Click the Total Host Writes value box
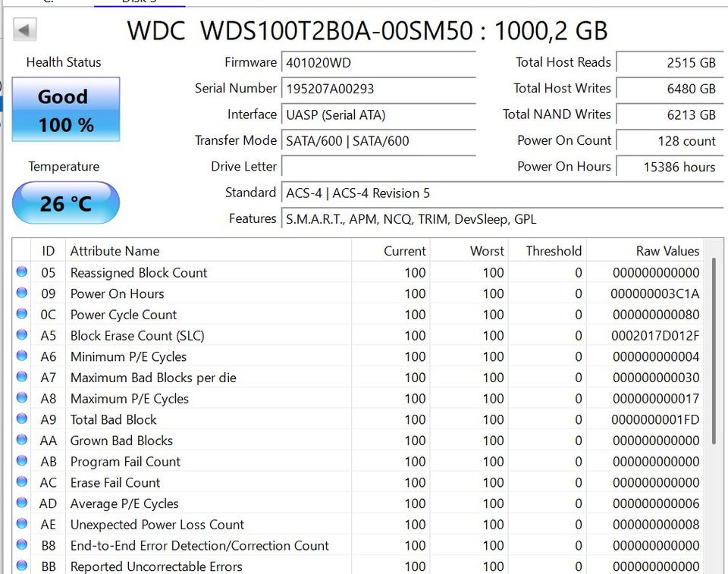This screenshot has width=728, height=574. (670, 89)
